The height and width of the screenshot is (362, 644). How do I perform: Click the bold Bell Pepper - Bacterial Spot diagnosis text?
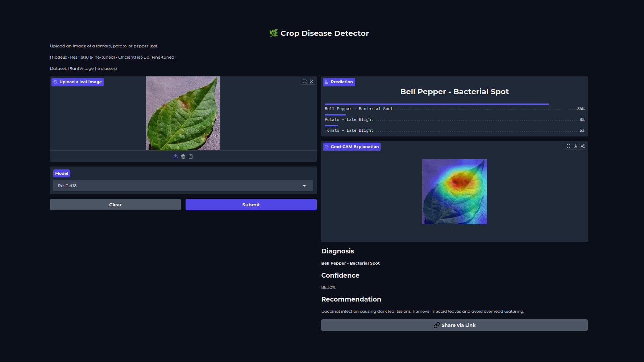(x=350, y=263)
